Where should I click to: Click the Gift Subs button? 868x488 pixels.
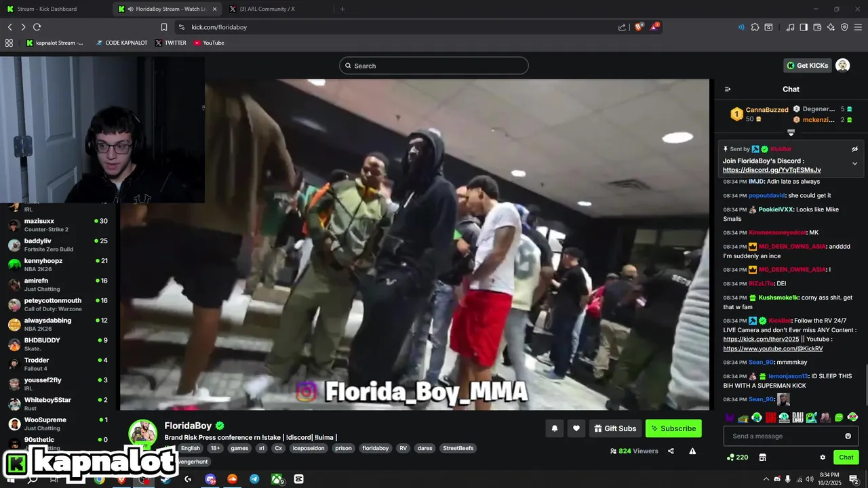pos(615,428)
